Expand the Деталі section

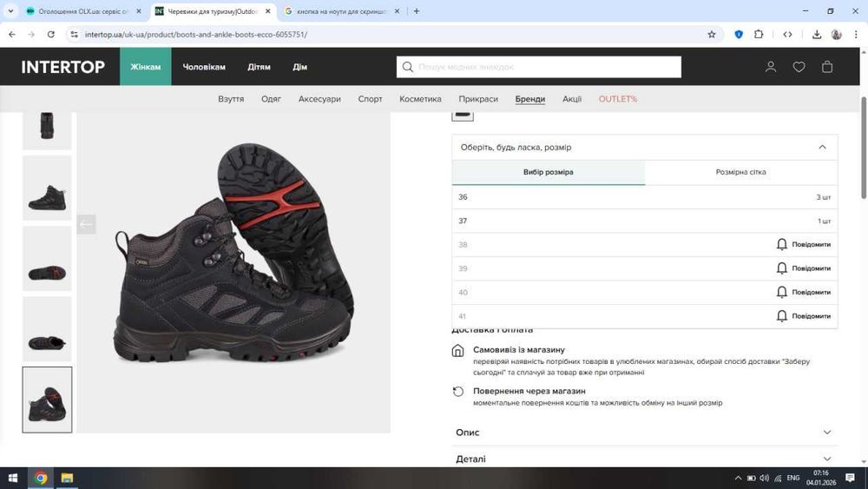click(644, 459)
